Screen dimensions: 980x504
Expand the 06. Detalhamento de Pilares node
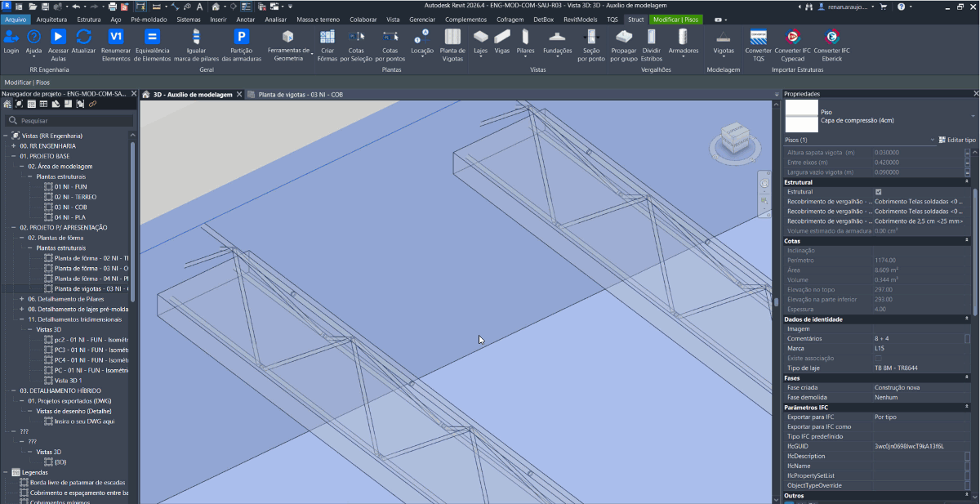coord(23,299)
